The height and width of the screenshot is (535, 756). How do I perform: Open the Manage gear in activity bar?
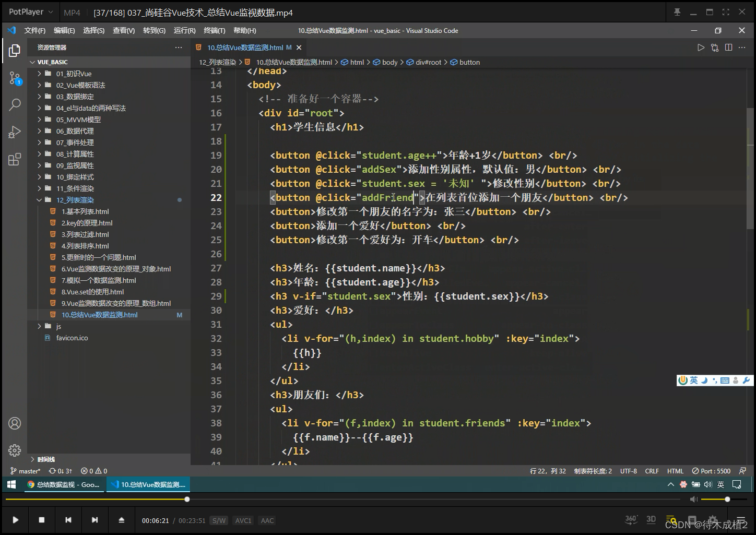point(15,450)
